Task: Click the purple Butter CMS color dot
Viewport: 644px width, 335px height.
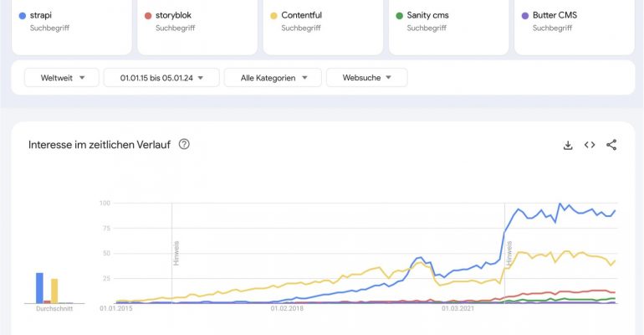Action: click(525, 16)
